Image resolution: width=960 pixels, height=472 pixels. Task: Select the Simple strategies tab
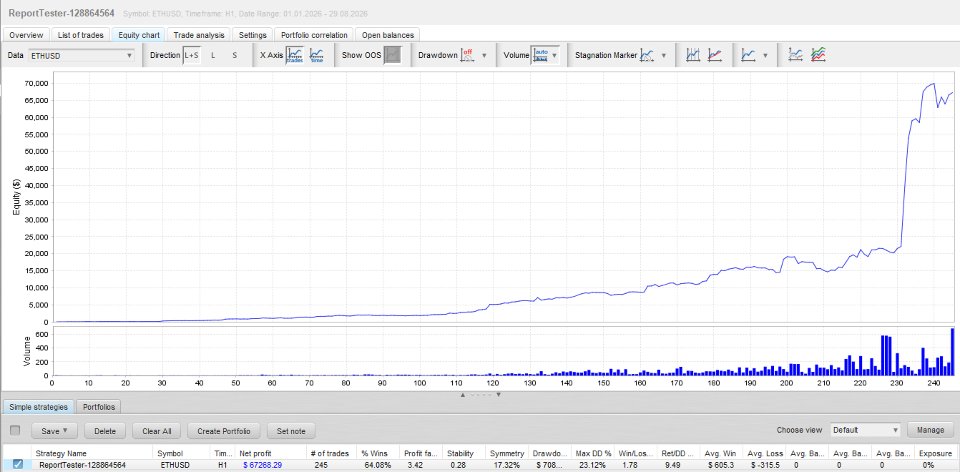click(x=39, y=406)
